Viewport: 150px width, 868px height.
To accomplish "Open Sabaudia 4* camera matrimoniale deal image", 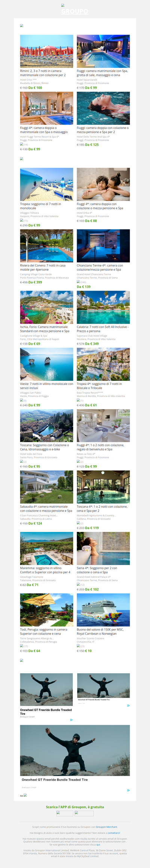I will coord(46,487).
